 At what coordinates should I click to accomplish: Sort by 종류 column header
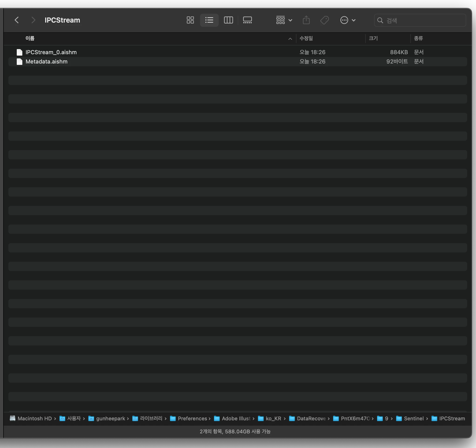point(418,38)
